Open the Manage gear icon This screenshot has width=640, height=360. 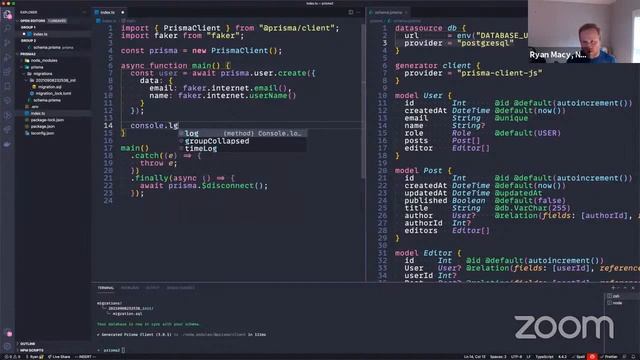(x=7, y=347)
